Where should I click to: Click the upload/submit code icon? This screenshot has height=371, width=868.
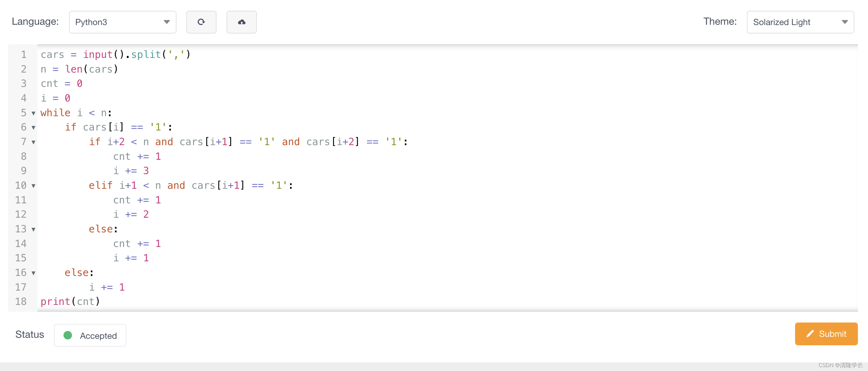tap(241, 22)
